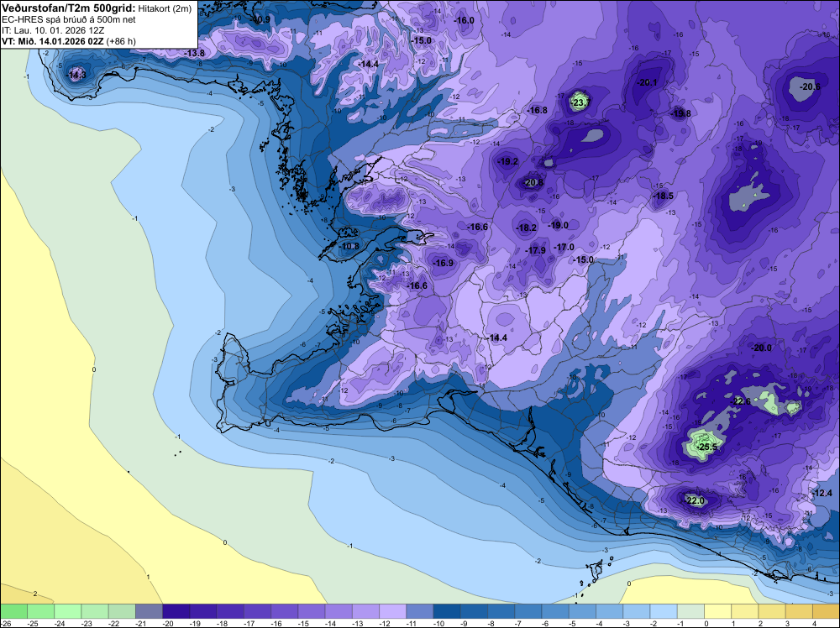Select the -24 light green legend swatch
Screen dimensions: 840x628
[68, 611]
